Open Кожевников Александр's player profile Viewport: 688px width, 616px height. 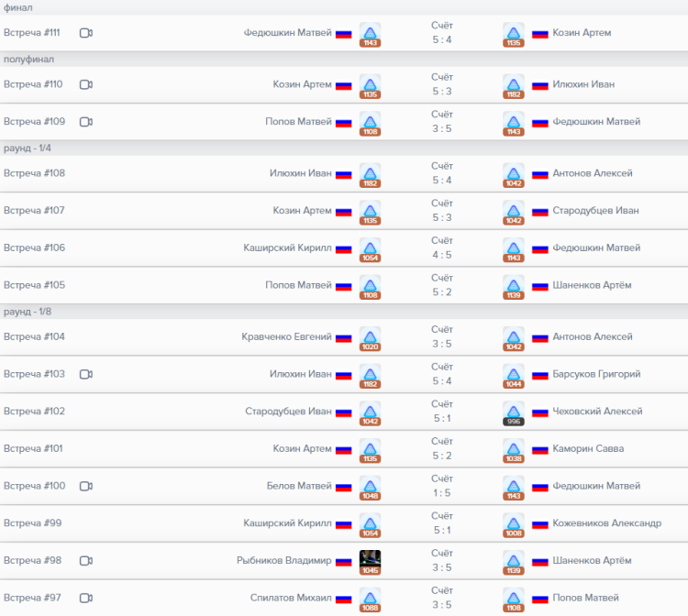[x=606, y=523]
